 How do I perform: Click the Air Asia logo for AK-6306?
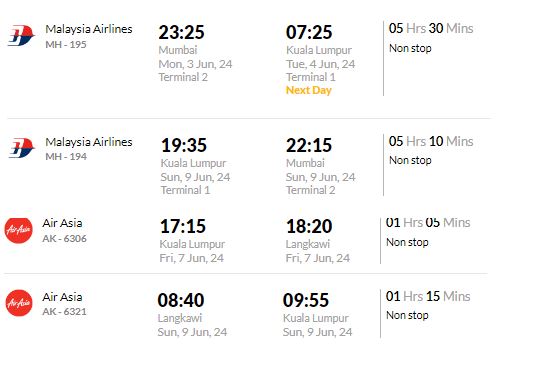coord(19,230)
